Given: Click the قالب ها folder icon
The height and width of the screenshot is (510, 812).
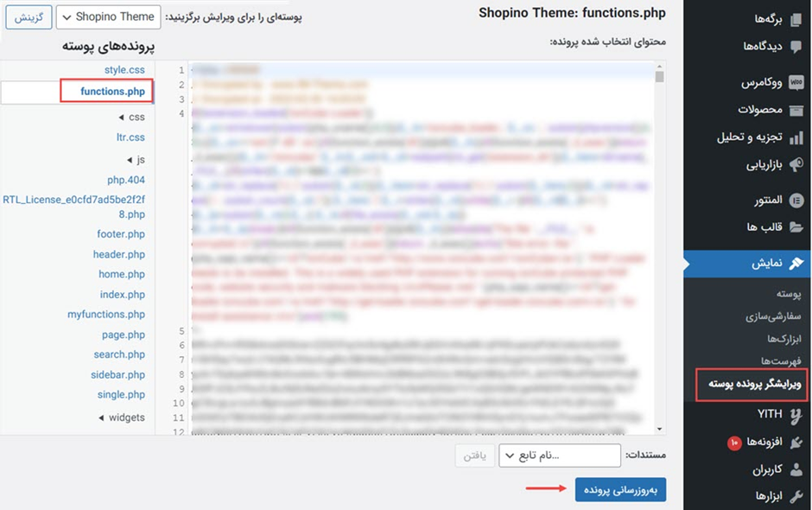Looking at the screenshot, I should 796,227.
